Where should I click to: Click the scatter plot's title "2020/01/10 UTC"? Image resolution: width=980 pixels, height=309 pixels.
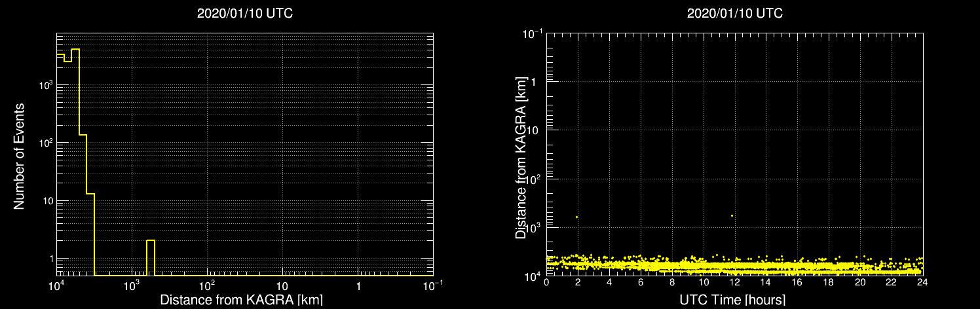click(x=734, y=14)
